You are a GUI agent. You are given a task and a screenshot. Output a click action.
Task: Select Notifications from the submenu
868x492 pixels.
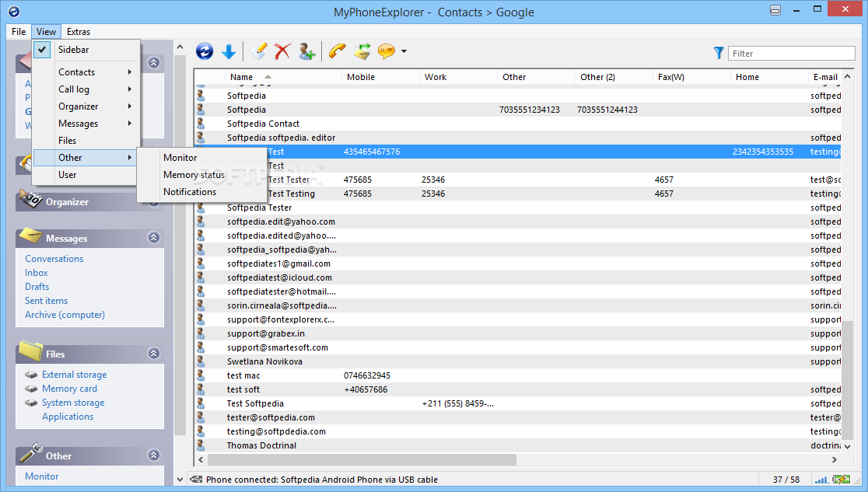pyautogui.click(x=201, y=192)
